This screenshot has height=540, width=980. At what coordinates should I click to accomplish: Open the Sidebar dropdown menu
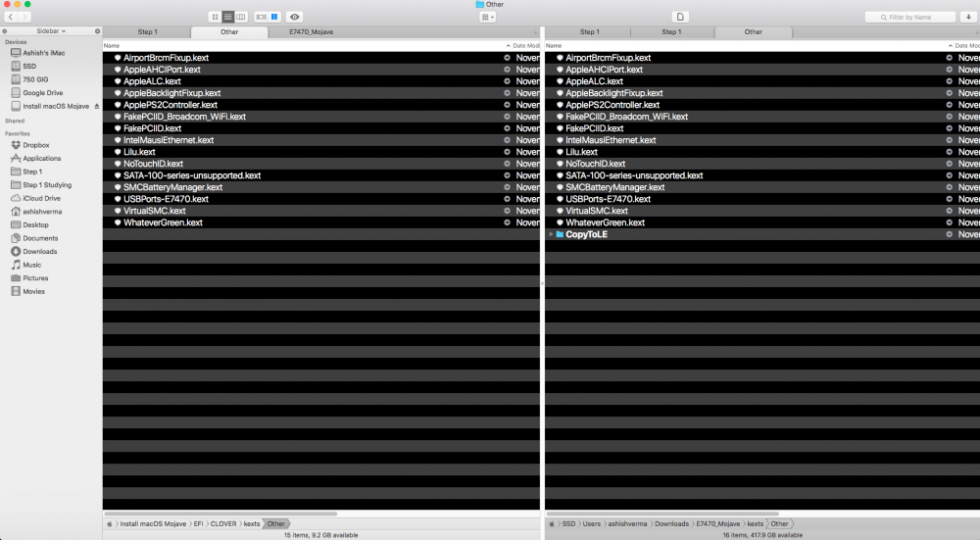coord(51,31)
